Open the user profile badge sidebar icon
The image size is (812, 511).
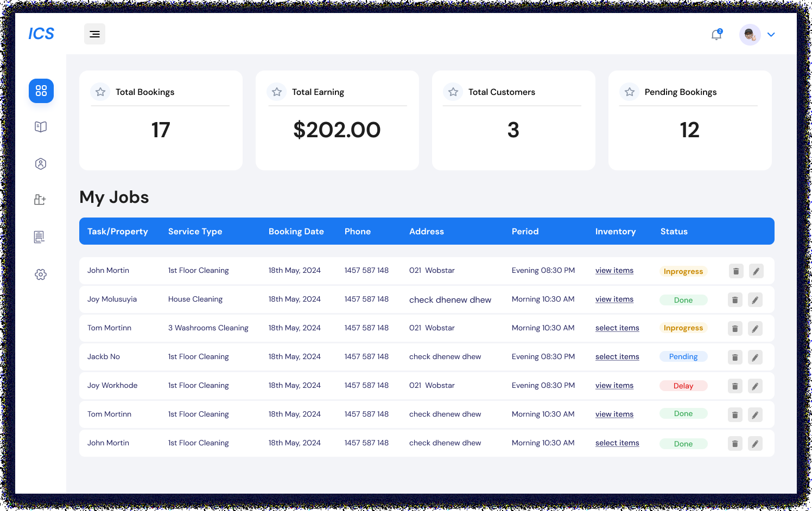(41, 164)
